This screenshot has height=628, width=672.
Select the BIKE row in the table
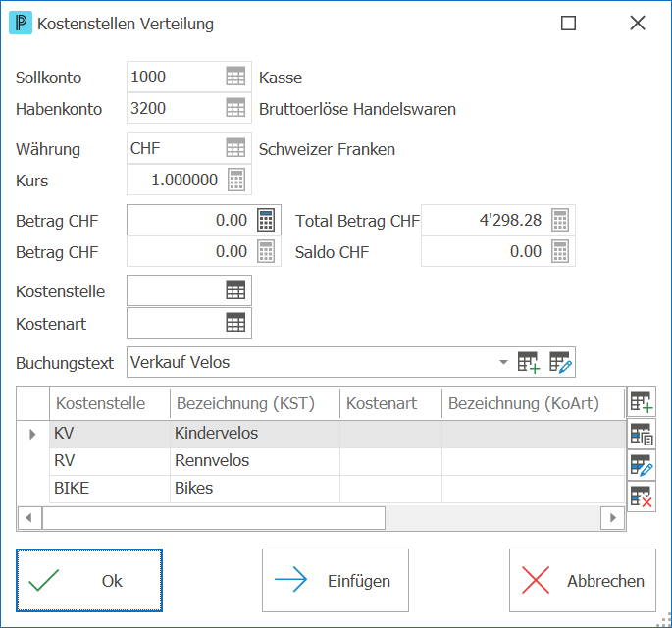coord(337,489)
